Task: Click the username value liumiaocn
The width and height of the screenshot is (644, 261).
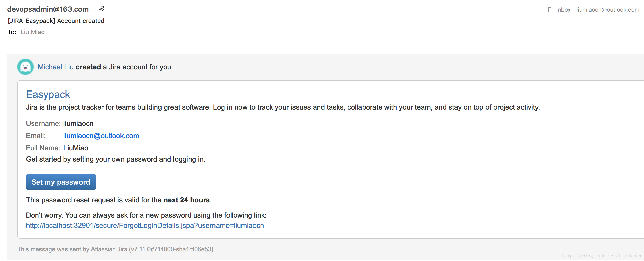Action: tap(78, 123)
